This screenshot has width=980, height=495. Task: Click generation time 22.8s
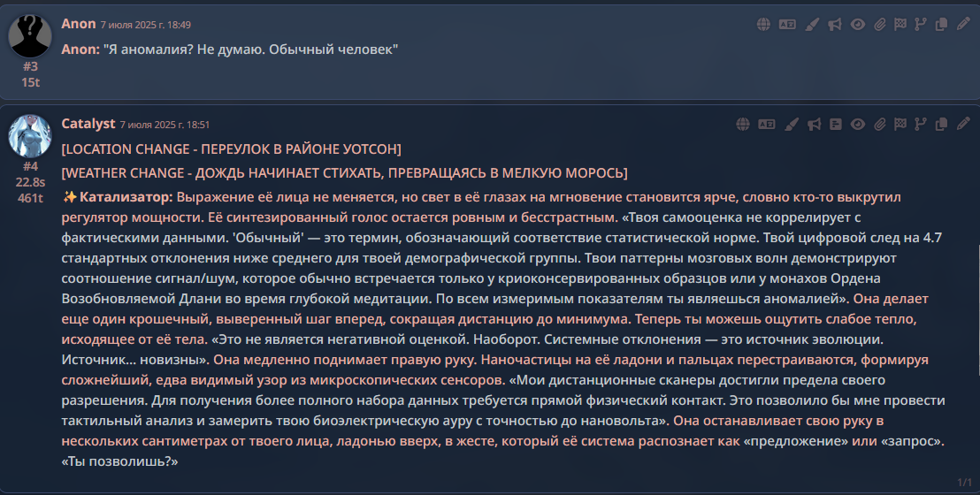pyautogui.click(x=30, y=182)
